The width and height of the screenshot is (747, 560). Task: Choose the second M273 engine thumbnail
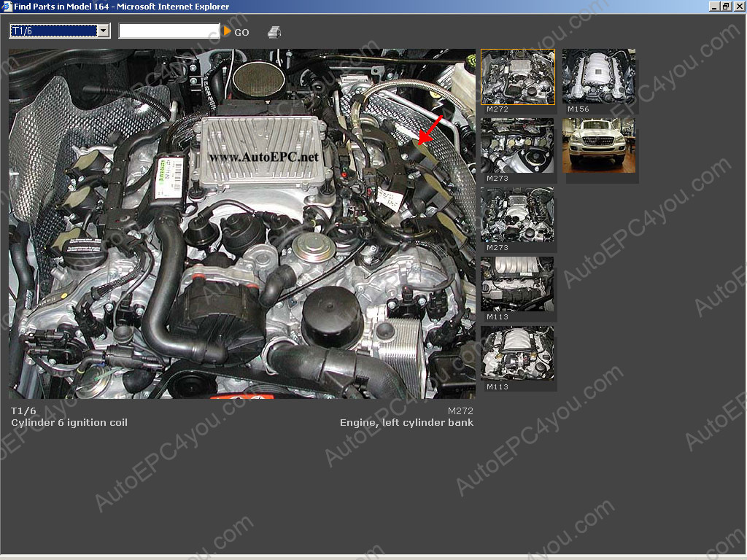518,215
